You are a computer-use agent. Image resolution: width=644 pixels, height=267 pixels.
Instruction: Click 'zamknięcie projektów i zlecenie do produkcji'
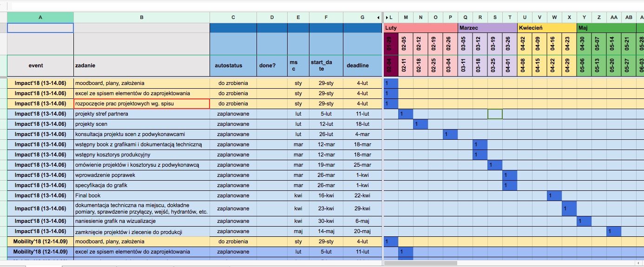(142, 231)
